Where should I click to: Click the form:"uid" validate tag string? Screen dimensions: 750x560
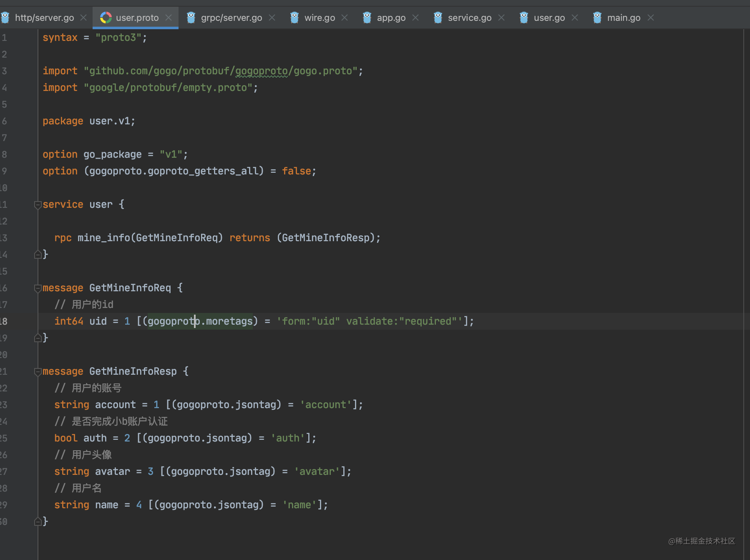click(x=370, y=321)
